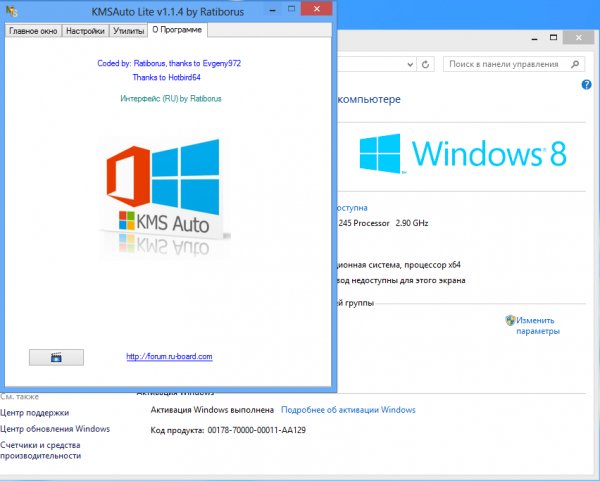Click the KMSAuto Lite title bar icon
Screen dimensions: 600x481
(12, 11)
